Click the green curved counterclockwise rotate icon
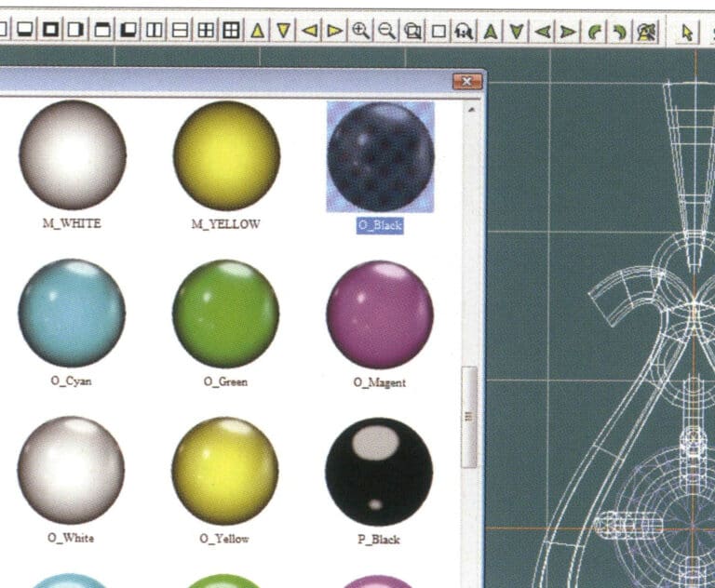The width and height of the screenshot is (715, 588). click(x=594, y=32)
